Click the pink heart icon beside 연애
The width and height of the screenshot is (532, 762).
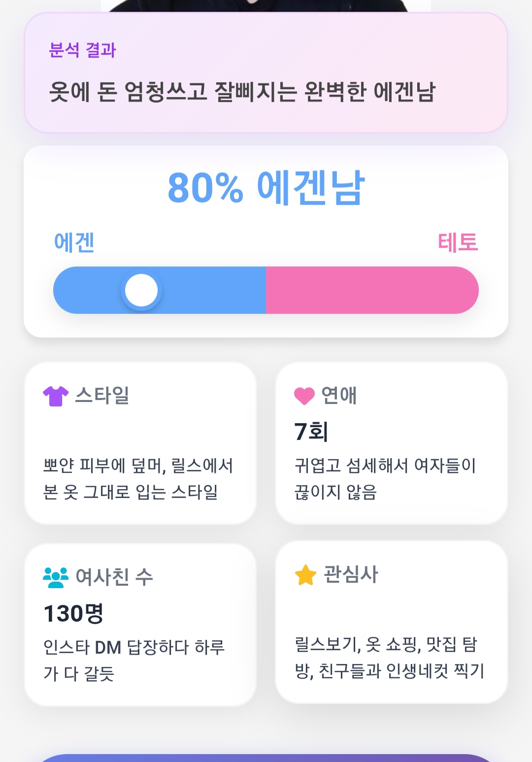[x=304, y=396]
